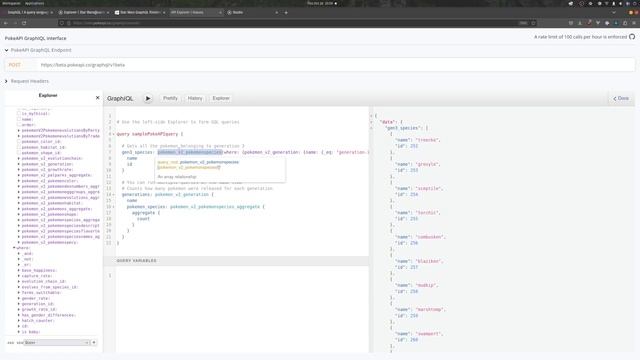Expand pokemon_v2_pokemoncolor in Explorer
Screen dimensions: 640x360
pyautogui.click(x=19, y=181)
